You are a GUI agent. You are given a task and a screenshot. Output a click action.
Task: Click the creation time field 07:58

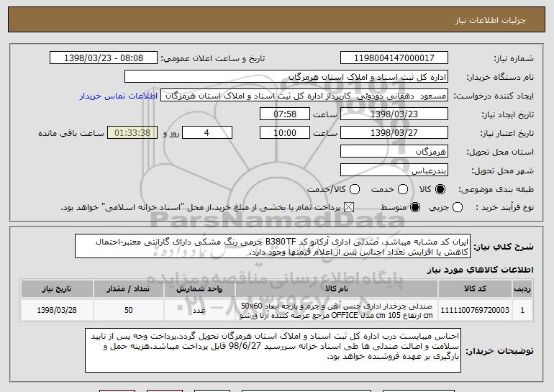(285, 114)
